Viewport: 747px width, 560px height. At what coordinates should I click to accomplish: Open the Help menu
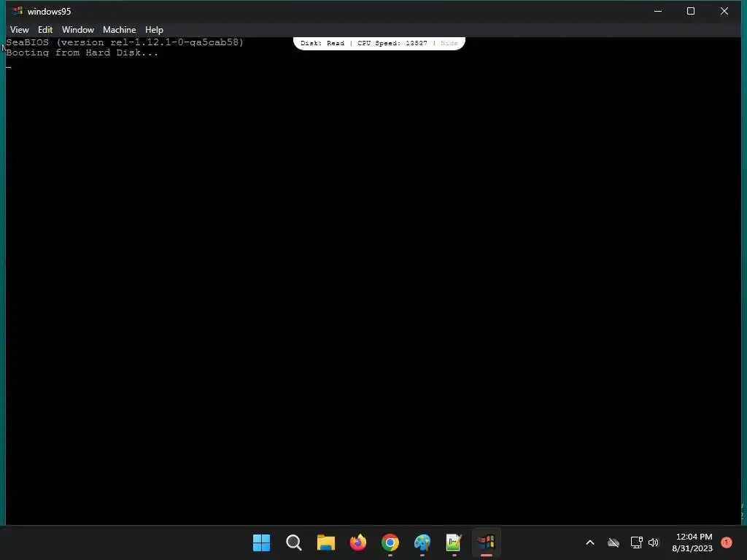pyautogui.click(x=154, y=29)
